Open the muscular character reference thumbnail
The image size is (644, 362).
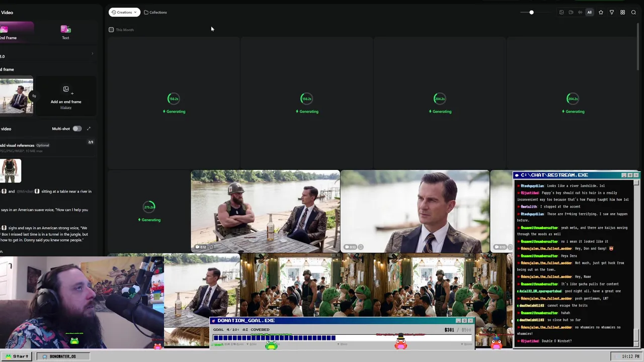click(11, 171)
